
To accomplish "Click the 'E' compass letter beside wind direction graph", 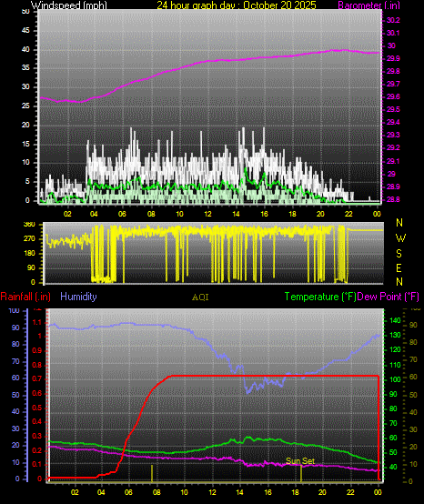I will pos(399,267).
